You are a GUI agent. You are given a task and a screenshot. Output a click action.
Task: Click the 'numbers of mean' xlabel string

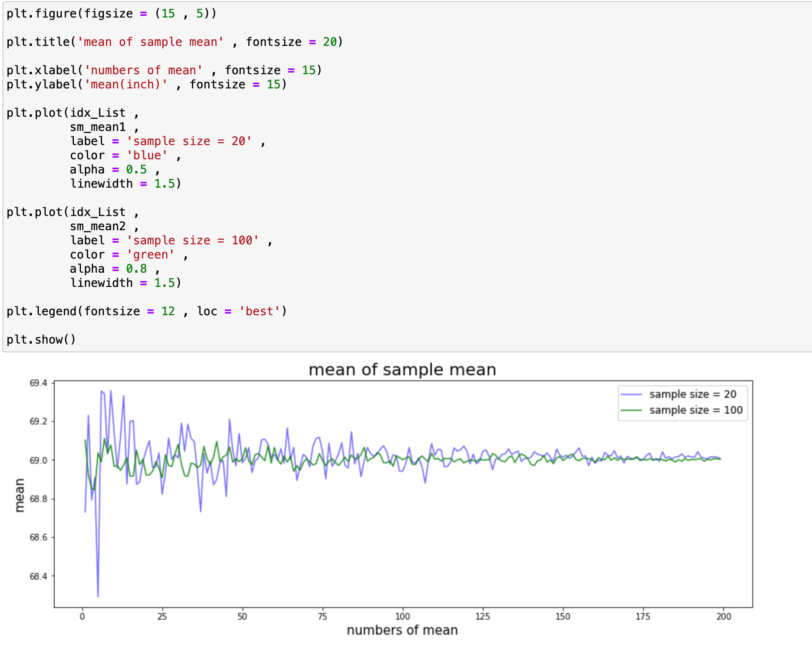pos(143,70)
